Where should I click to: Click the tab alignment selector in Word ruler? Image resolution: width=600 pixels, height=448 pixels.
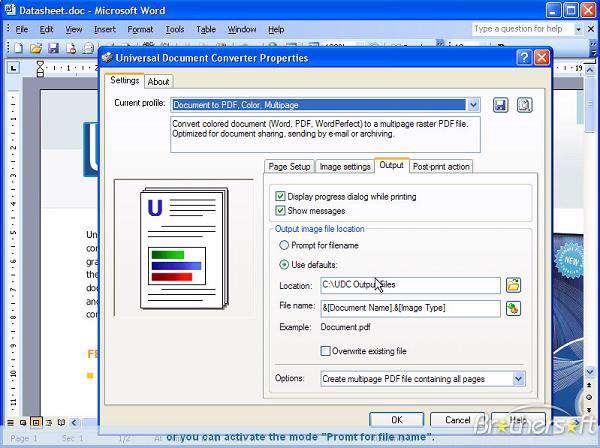(x=13, y=68)
